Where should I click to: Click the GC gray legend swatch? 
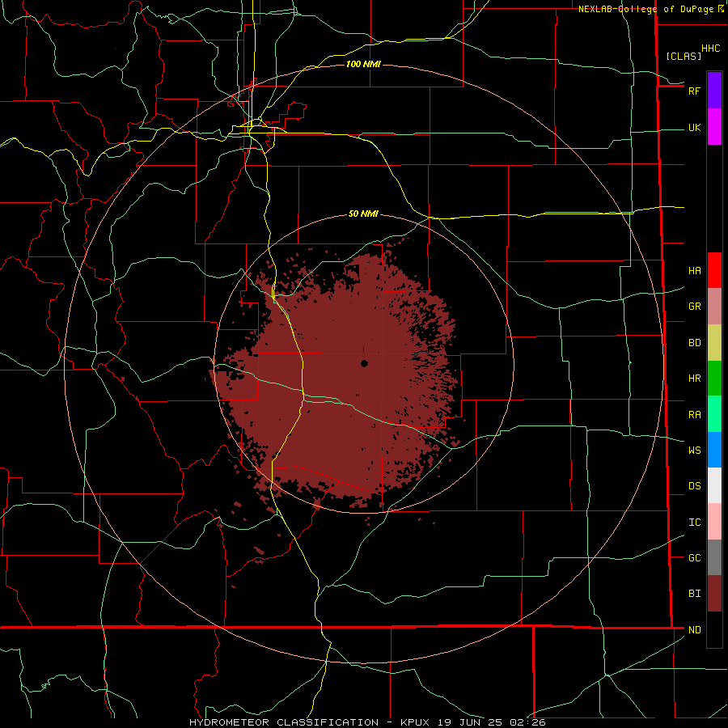coord(714,557)
